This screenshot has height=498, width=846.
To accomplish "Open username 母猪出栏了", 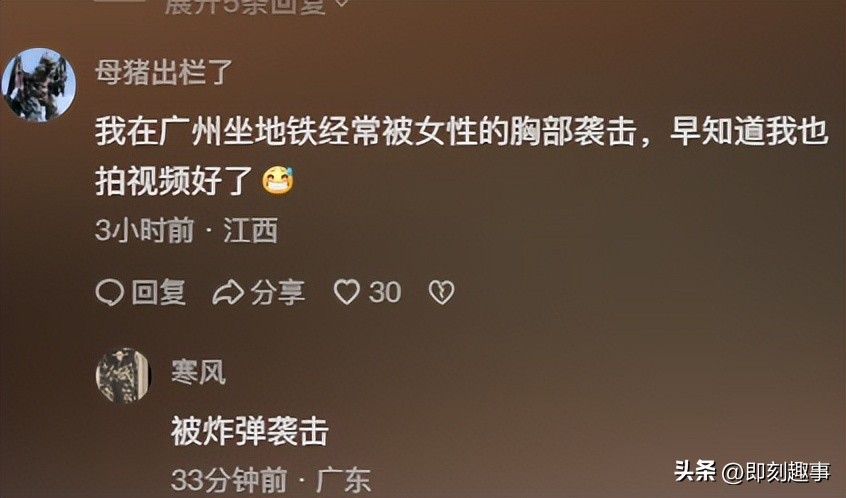I will pos(164,72).
